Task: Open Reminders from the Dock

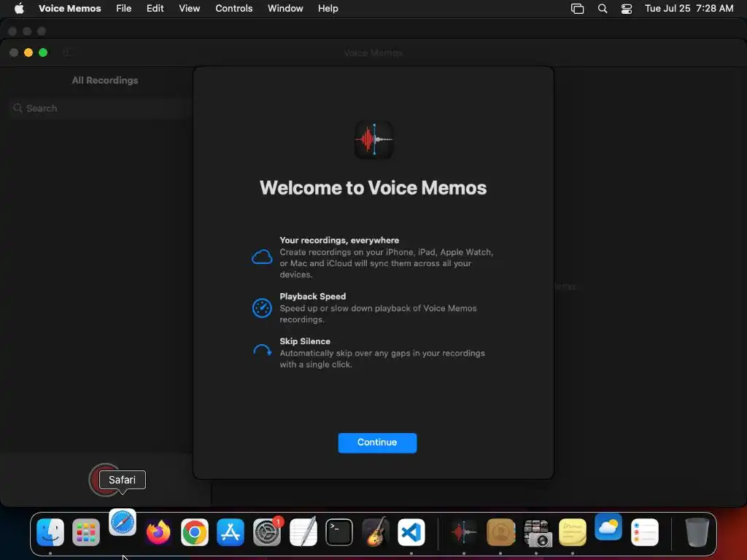Action: (645, 532)
